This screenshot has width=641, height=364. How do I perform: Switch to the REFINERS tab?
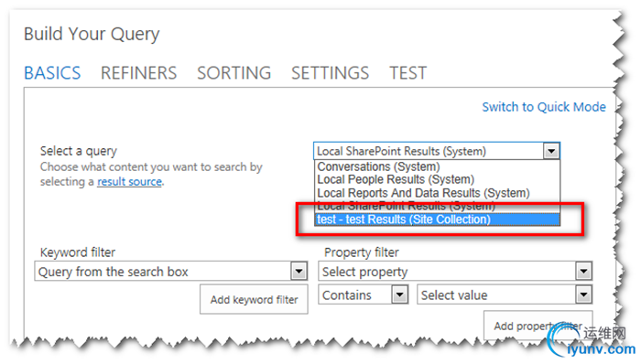click(x=138, y=73)
